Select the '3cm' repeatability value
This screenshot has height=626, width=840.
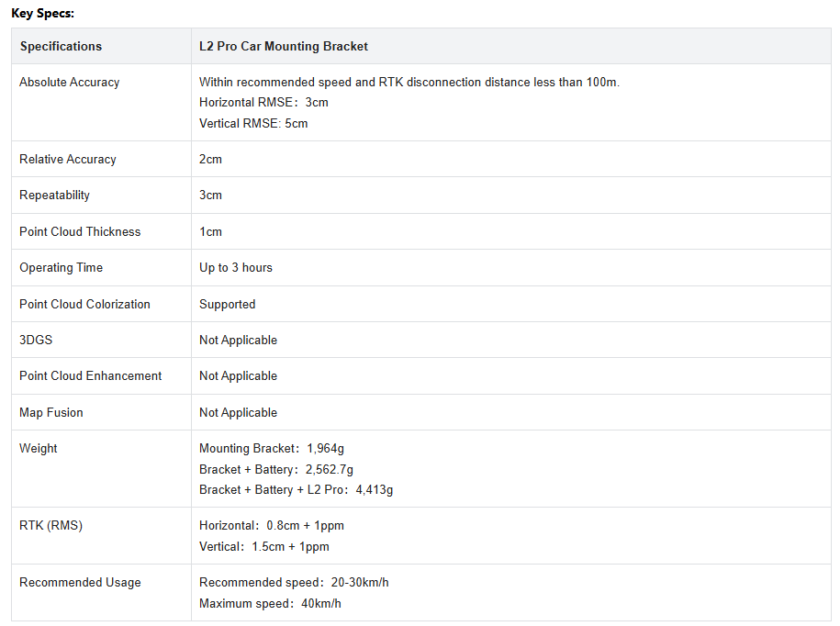coord(210,196)
